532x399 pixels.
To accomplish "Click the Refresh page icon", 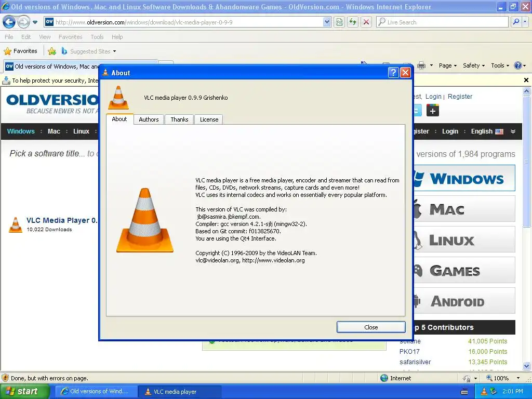I will (353, 22).
